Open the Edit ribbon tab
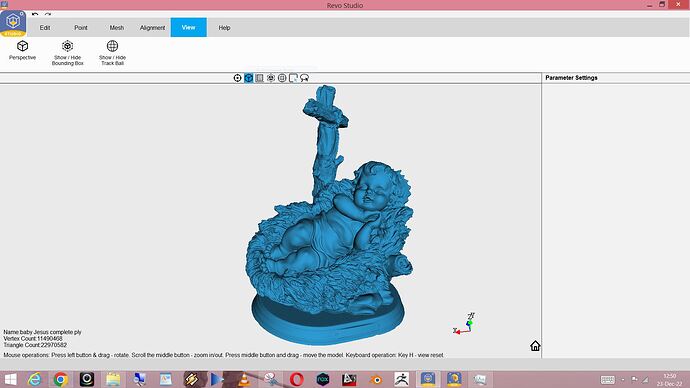 (x=45, y=28)
